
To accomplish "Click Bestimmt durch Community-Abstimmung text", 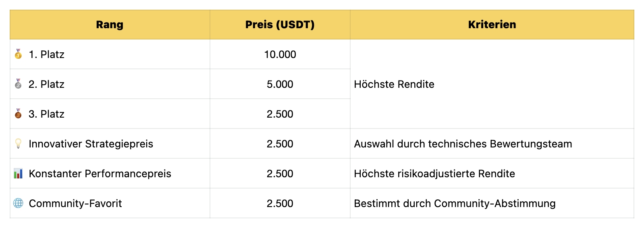I will (x=455, y=203).
